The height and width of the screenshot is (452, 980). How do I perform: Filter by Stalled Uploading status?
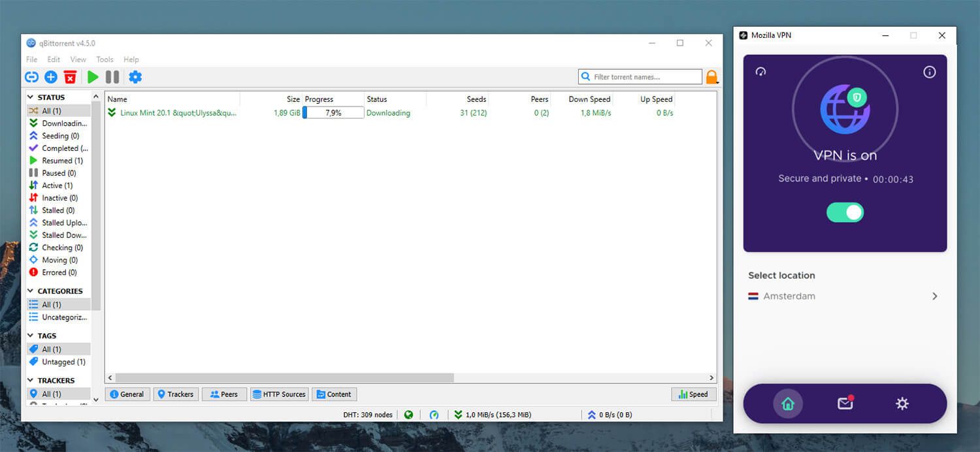click(59, 223)
